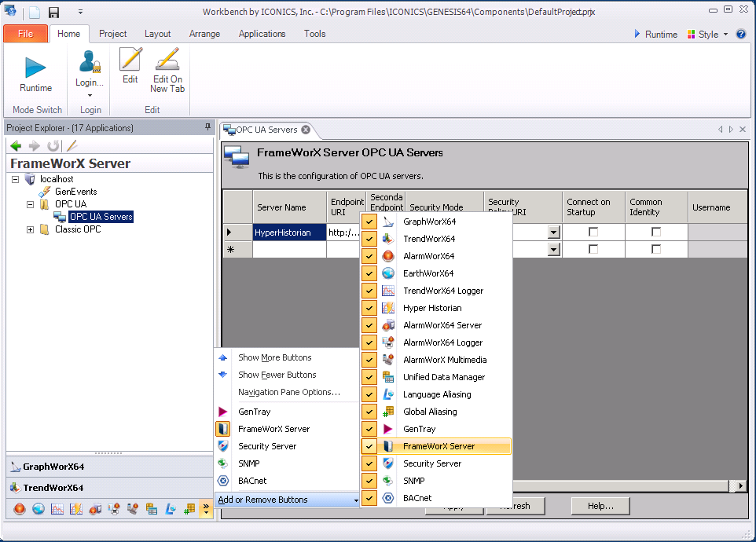Select Show Fewer Buttons menu item
The height and width of the screenshot is (542, 756).
(277, 375)
